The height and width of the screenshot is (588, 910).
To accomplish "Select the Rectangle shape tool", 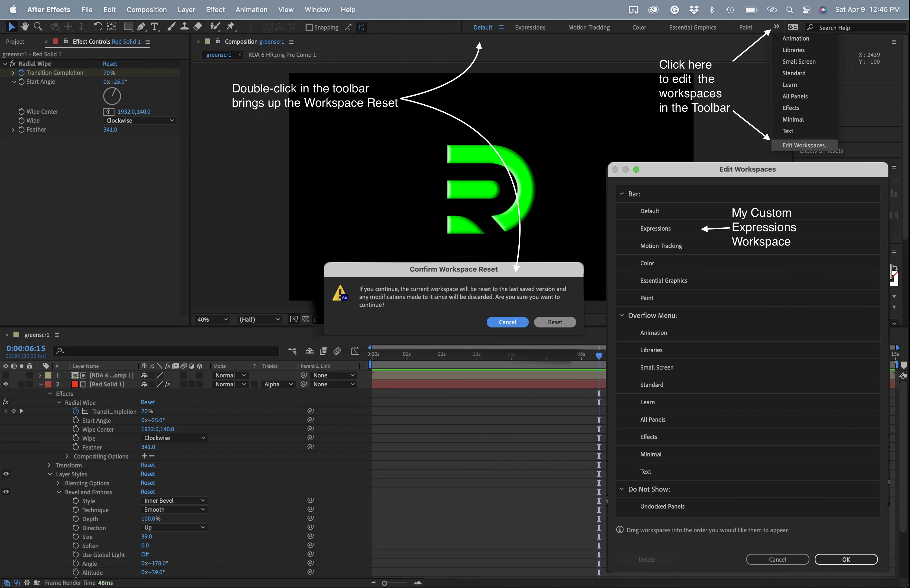I will 128,26.
